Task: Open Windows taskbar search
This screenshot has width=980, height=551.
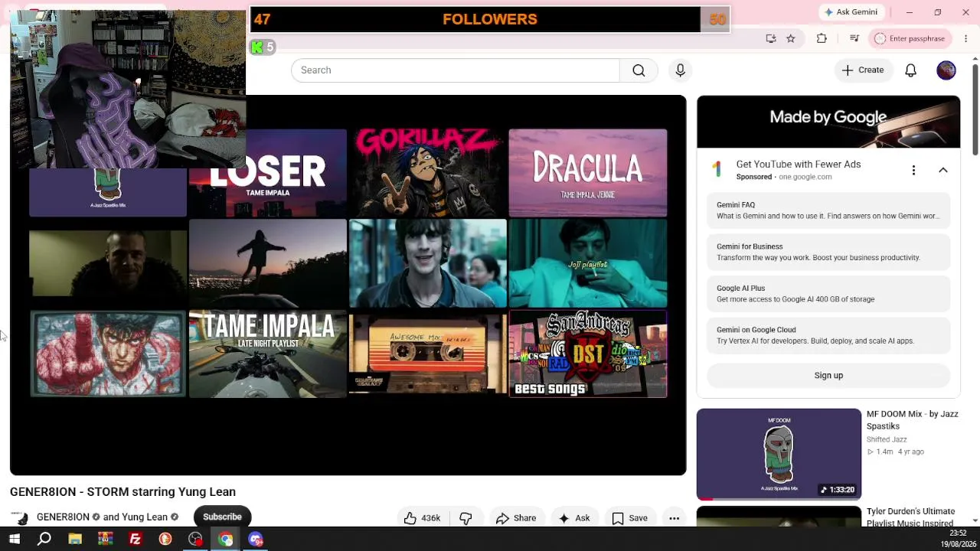Action: pyautogui.click(x=44, y=540)
